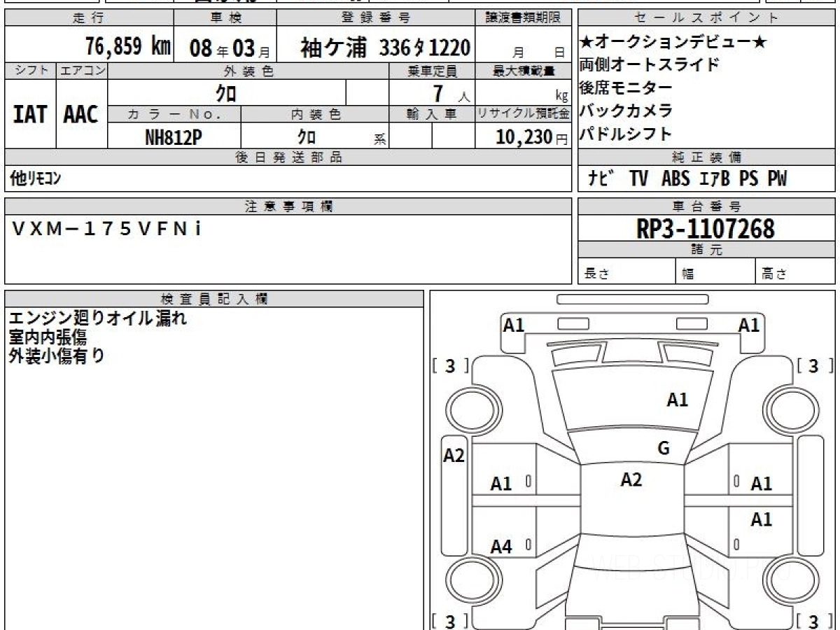This screenshot has height=630, width=840.
Task: Select the VXM-175VFNi note text
Action: [107, 229]
